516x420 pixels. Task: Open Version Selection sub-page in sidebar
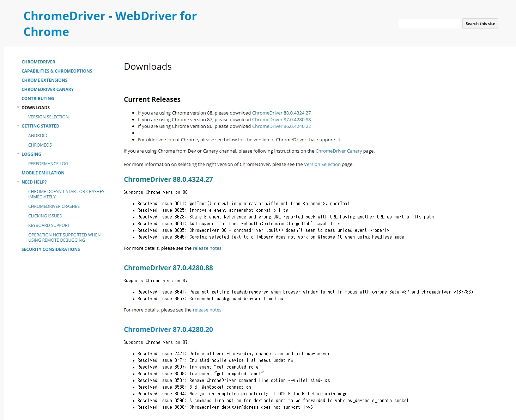[48, 117]
